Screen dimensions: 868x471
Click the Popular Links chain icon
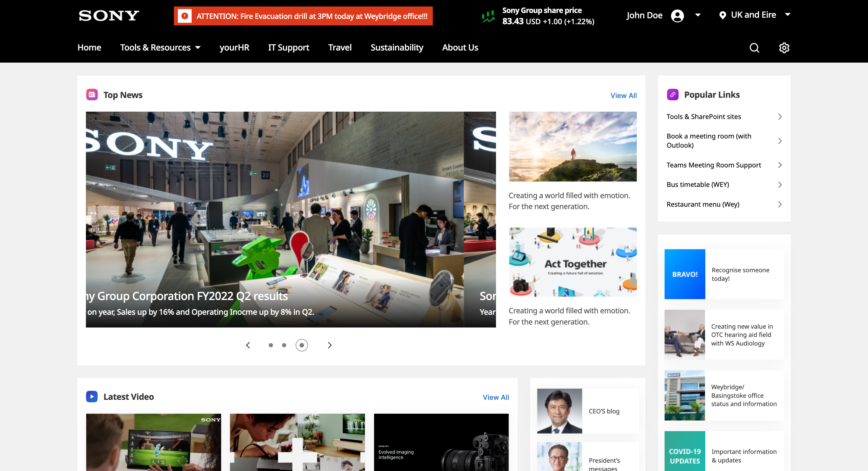click(x=673, y=95)
